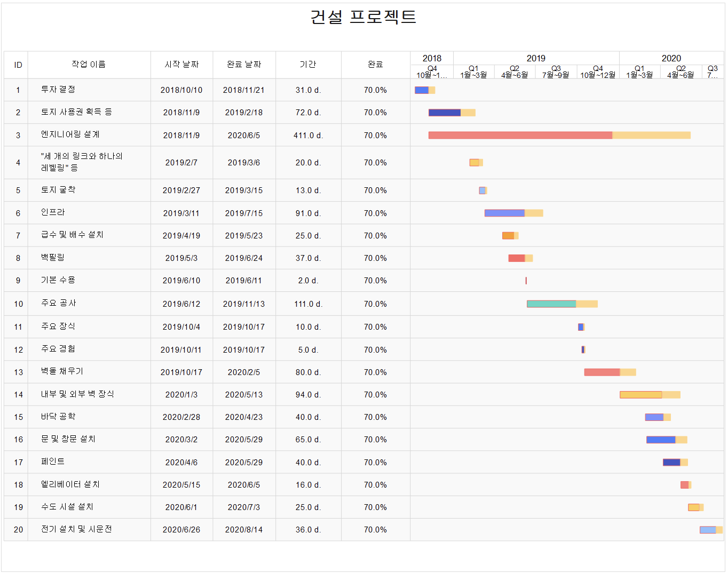
Task: Click the "전기 설치 및 시운전" bar
Action: [710, 529]
